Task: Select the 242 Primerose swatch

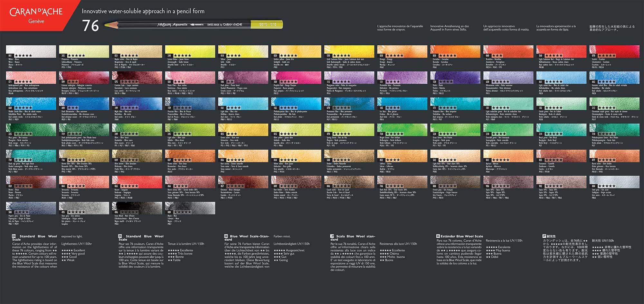Action: tap(84, 51)
